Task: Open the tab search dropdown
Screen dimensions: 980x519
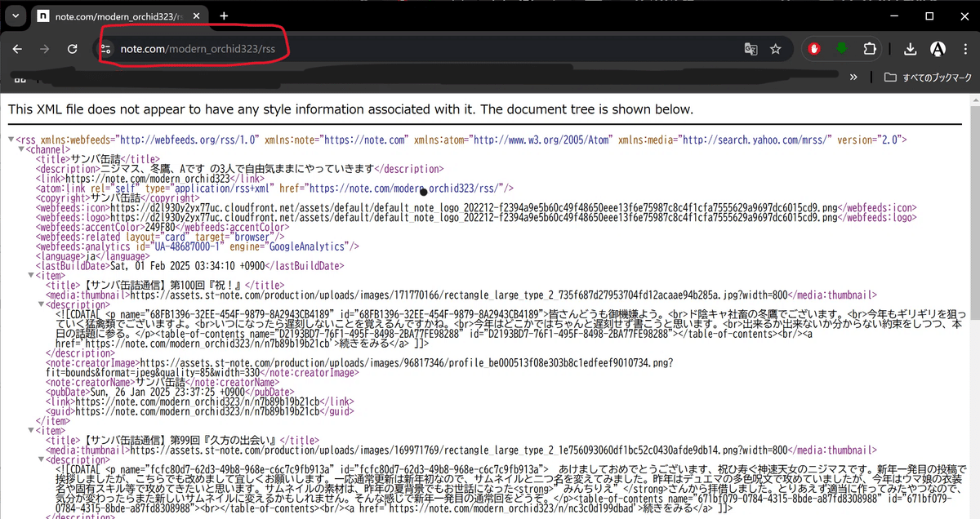Action: (x=15, y=16)
